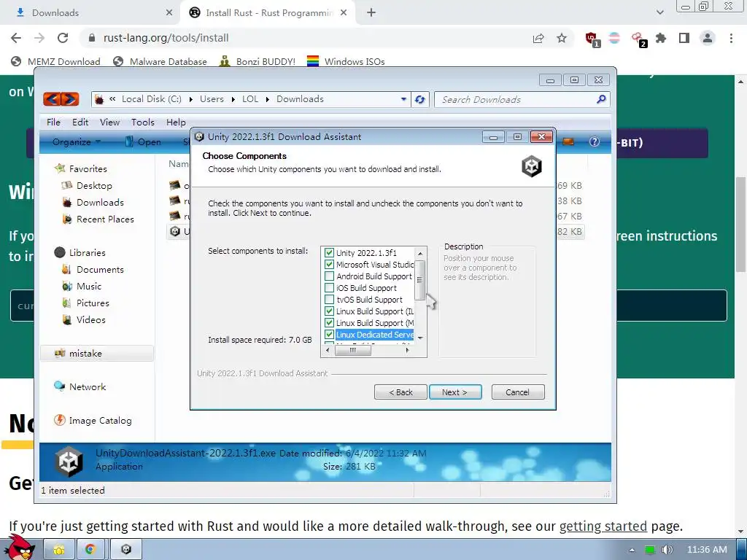Viewport: 747px width, 560px height.
Task: Click the mistake item in sidebar
Action: 97,354
